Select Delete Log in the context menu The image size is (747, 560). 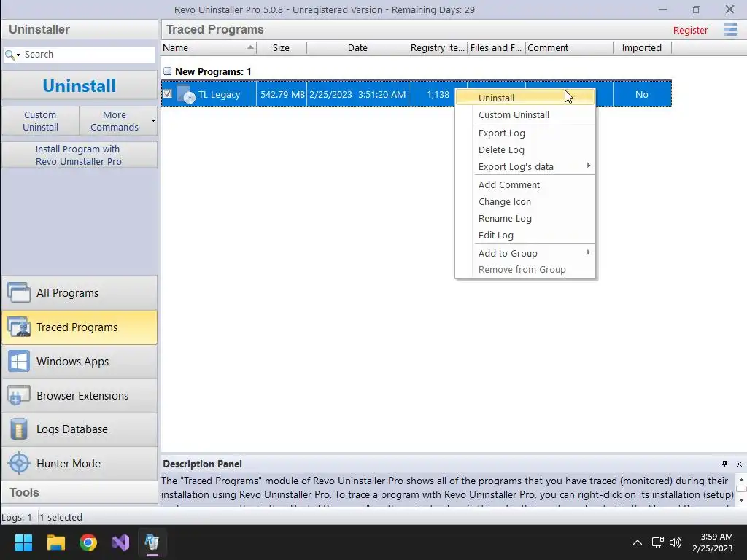tap(525, 150)
